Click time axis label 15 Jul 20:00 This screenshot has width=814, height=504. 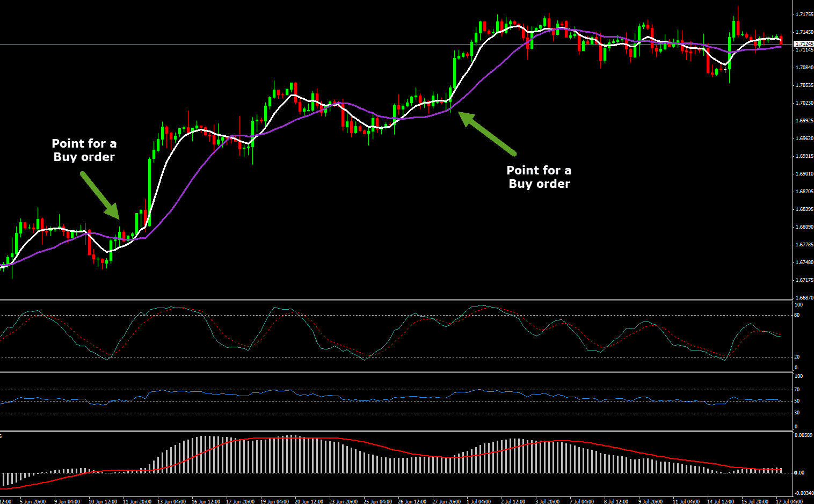pos(755,501)
